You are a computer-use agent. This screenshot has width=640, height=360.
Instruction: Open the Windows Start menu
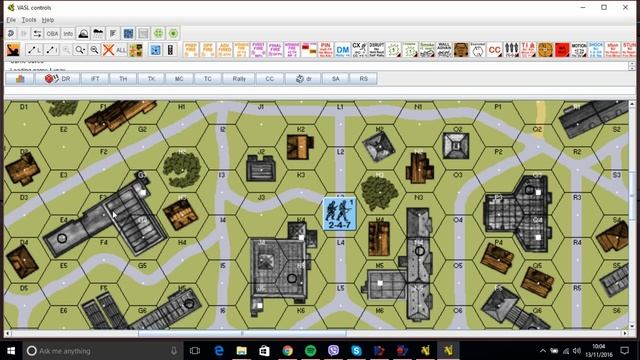click(11, 351)
